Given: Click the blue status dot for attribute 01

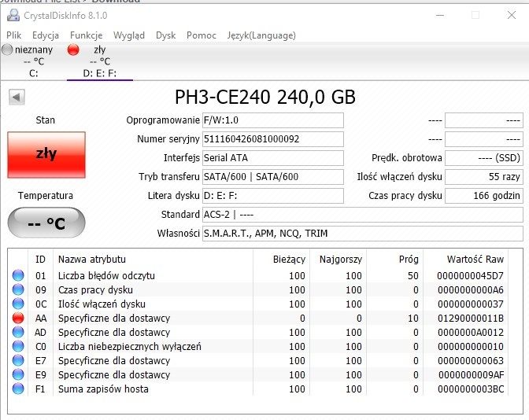Looking at the screenshot, I should coord(18,275).
